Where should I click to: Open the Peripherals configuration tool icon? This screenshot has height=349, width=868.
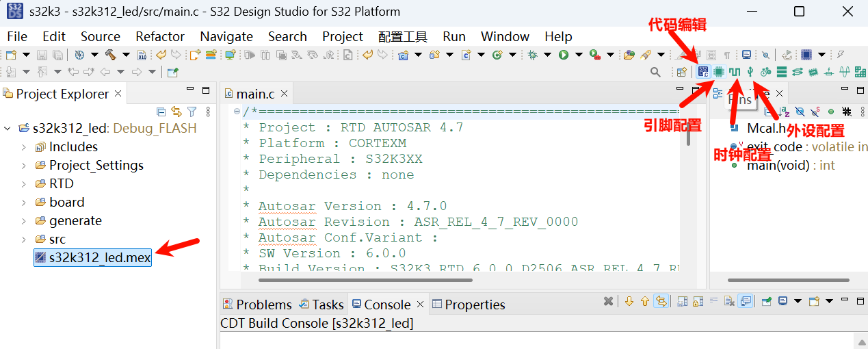tap(750, 71)
